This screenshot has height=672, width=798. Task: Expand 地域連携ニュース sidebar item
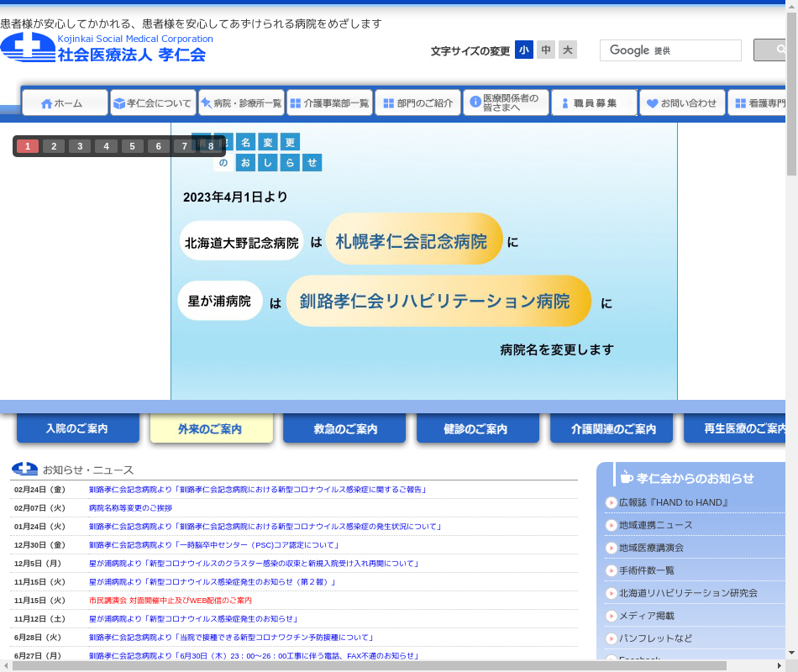(x=611, y=525)
